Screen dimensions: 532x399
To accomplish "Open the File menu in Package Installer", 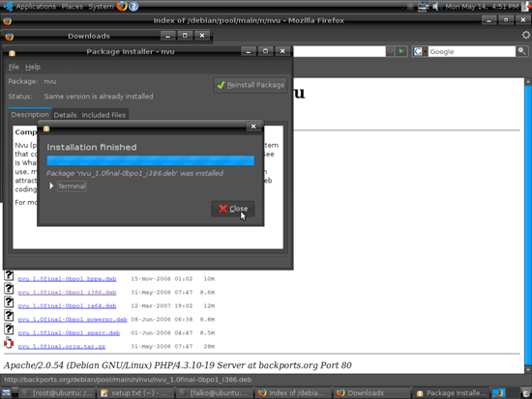I will 14,67.
